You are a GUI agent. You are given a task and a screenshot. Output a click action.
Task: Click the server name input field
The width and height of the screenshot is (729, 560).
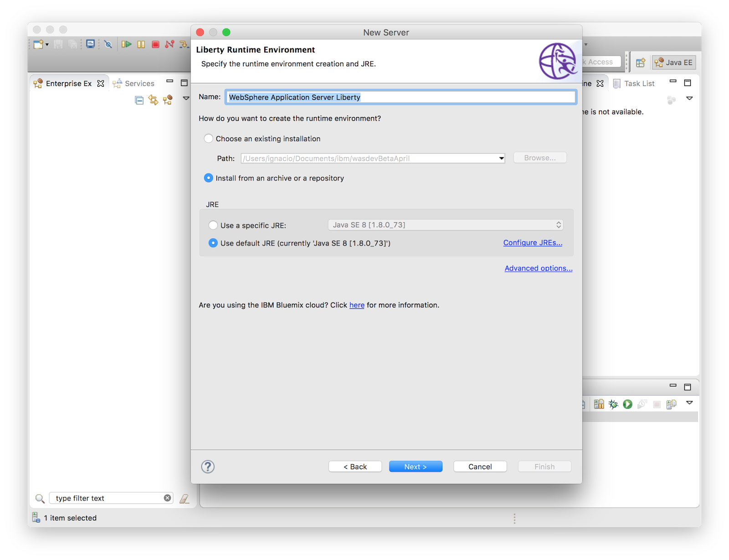(400, 97)
